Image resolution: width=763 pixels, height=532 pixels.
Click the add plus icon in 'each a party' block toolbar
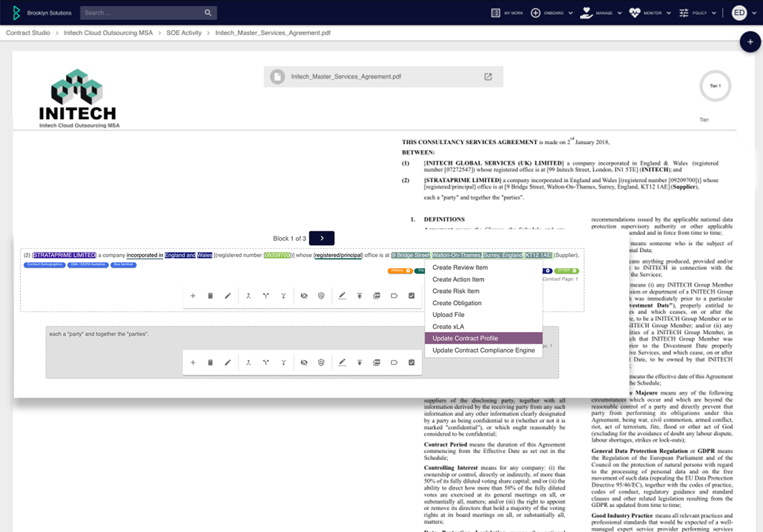click(193, 363)
